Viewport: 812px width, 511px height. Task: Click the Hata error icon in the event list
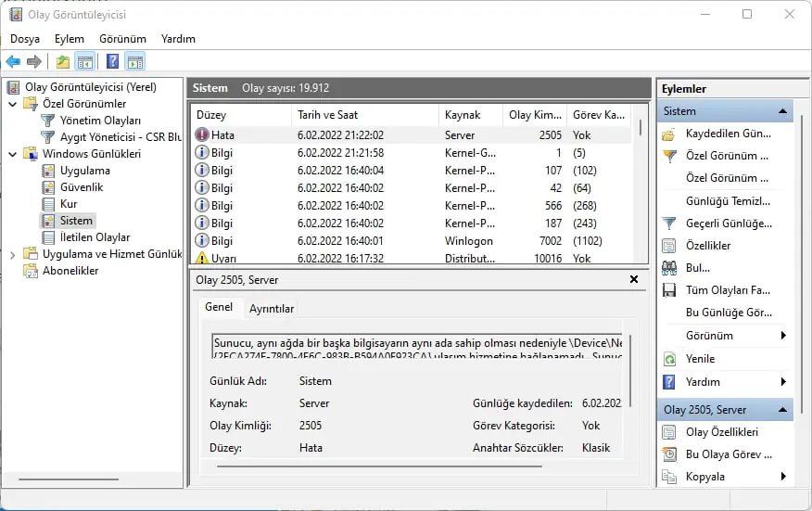(x=201, y=134)
